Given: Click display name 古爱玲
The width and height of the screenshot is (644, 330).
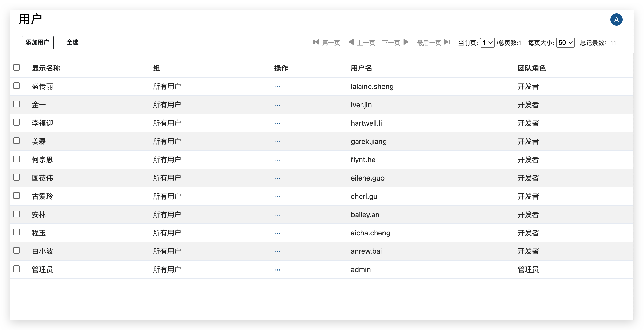Looking at the screenshot, I should click(42, 197).
